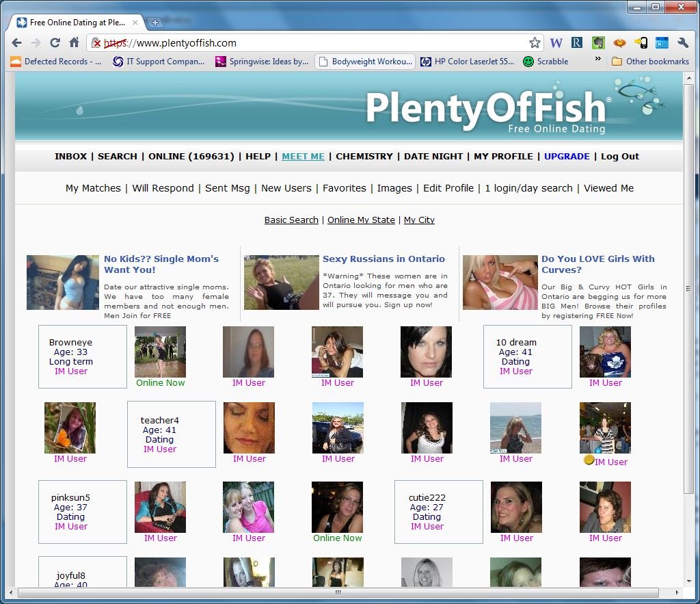Open the Bodyweight Workout bookmark

365,62
